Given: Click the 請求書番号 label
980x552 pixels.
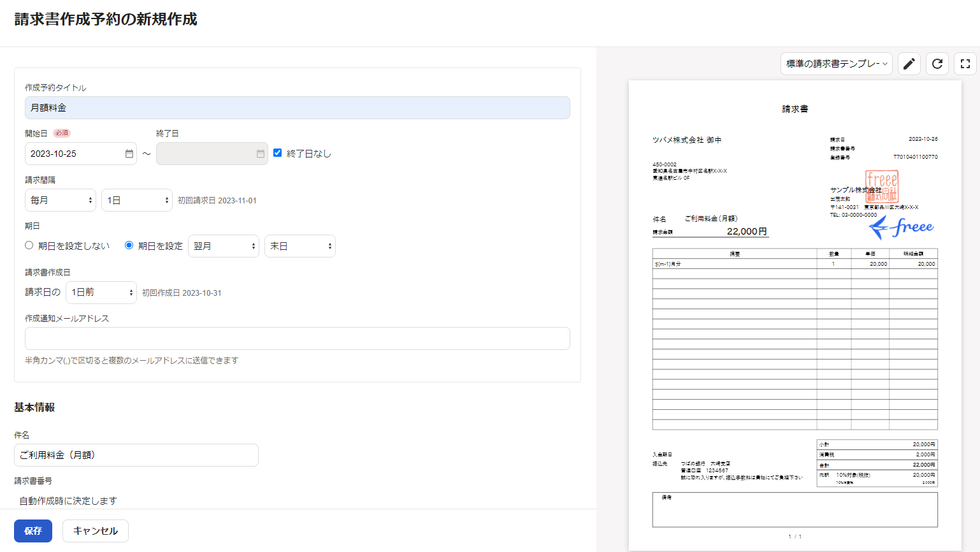Looking at the screenshot, I should 33,481.
